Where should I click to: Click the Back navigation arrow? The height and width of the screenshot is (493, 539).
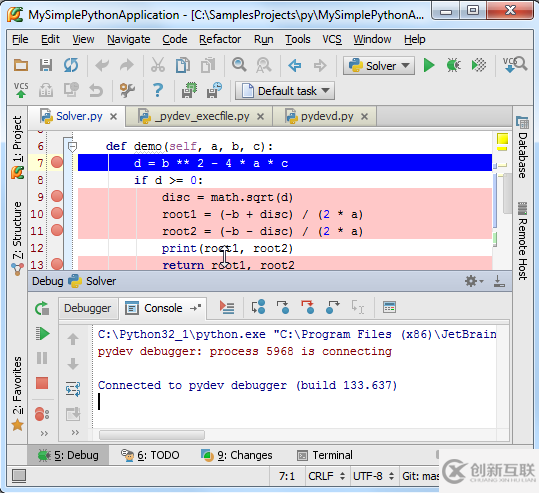pyautogui.click(x=295, y=65)
